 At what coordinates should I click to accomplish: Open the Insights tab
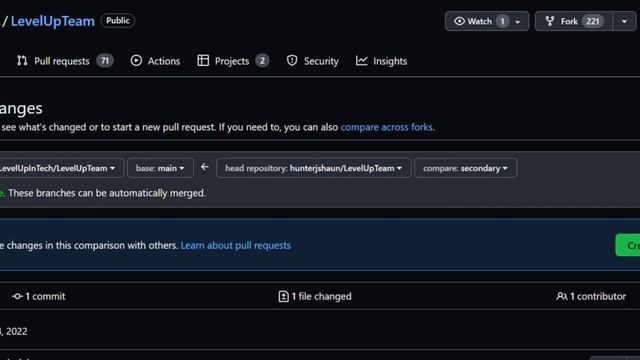click(381, 61)
